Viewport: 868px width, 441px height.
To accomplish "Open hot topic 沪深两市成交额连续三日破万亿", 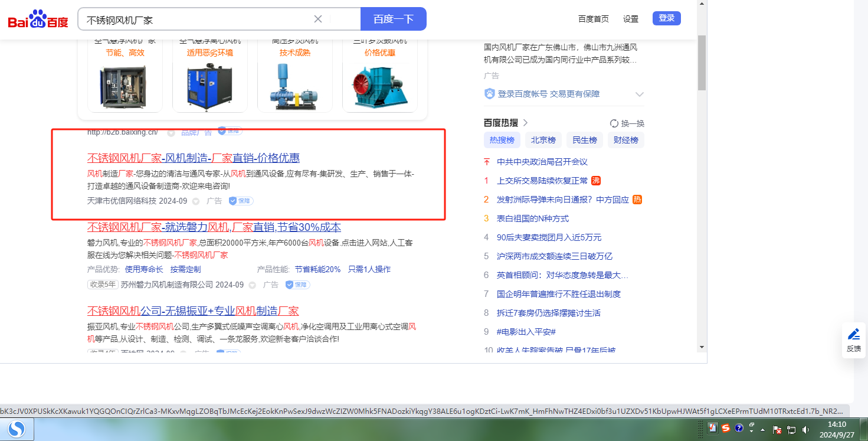I will coord(555,256).
